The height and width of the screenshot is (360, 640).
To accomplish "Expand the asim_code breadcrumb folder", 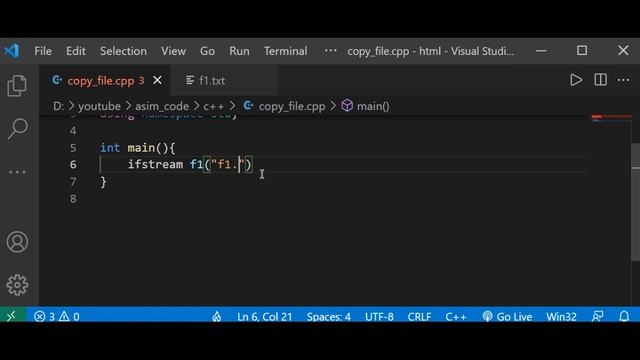I will [162, 106].
